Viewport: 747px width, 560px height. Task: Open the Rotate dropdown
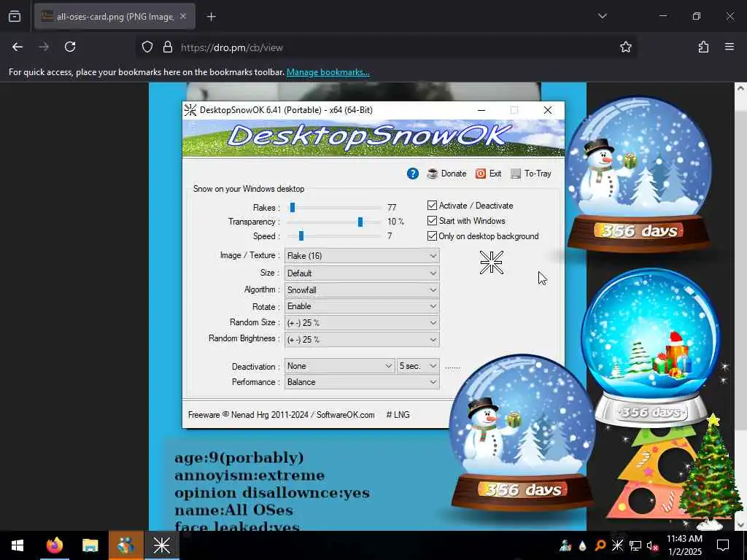click(x=362, y=306)
